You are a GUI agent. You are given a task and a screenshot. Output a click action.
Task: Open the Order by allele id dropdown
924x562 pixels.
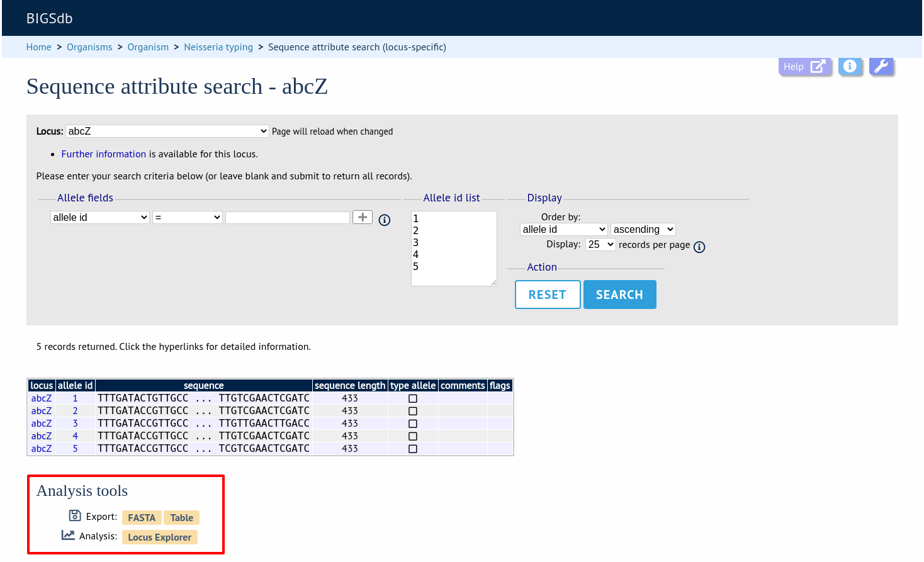point(564,229)
